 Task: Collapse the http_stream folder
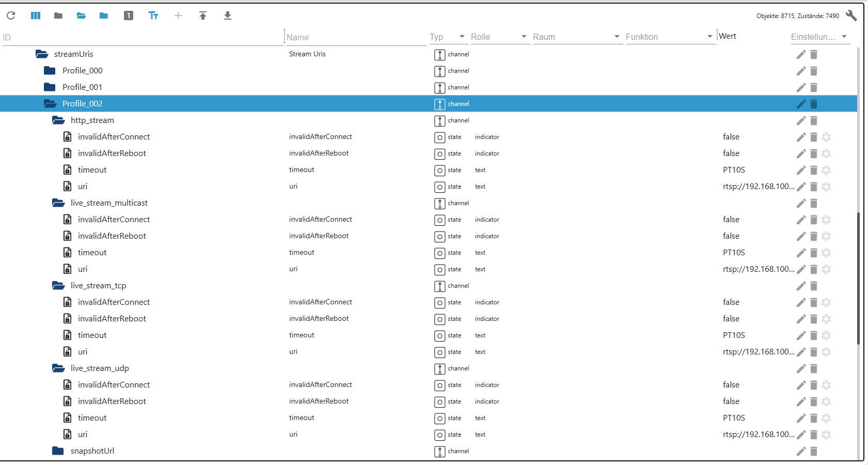[58, 120]
